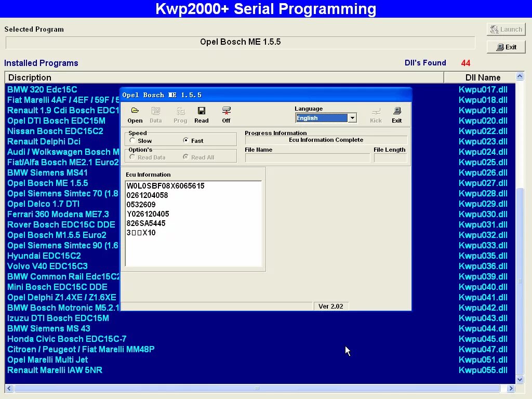Screen dimensions: 532x399
Task: Select Rover Bosch EDC15C DDE program
Action: click(61, 224)
